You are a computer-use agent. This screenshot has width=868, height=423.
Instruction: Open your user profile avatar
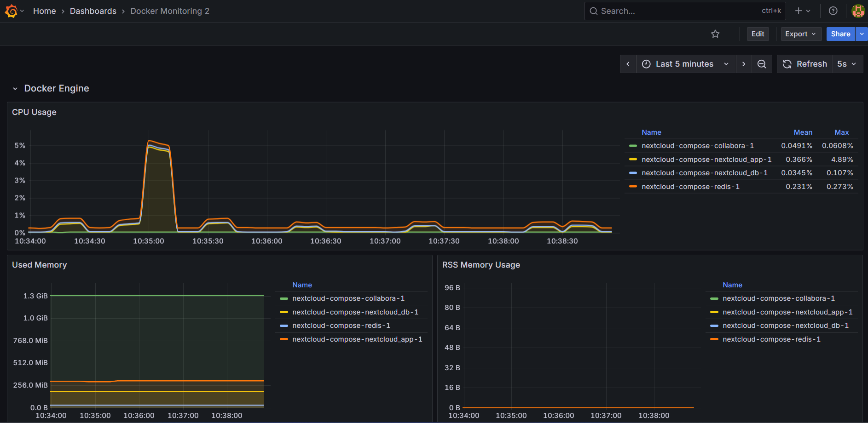coord(858,11)
